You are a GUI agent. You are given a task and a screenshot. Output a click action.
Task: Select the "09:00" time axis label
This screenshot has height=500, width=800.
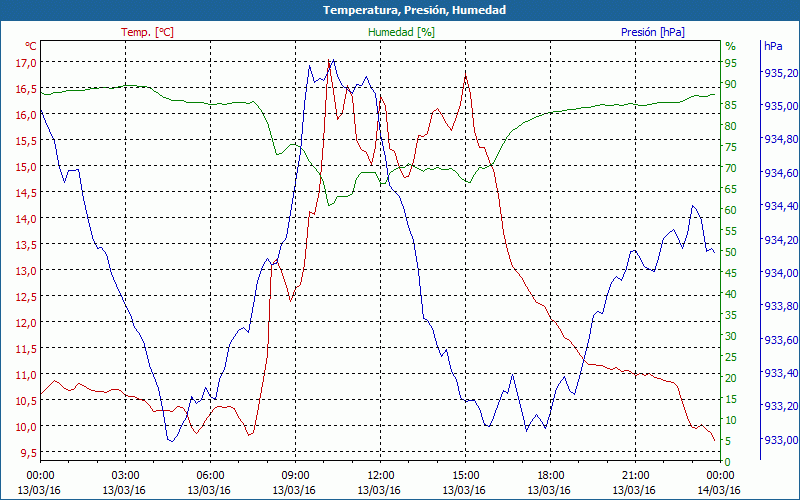(x=294, y=476)
